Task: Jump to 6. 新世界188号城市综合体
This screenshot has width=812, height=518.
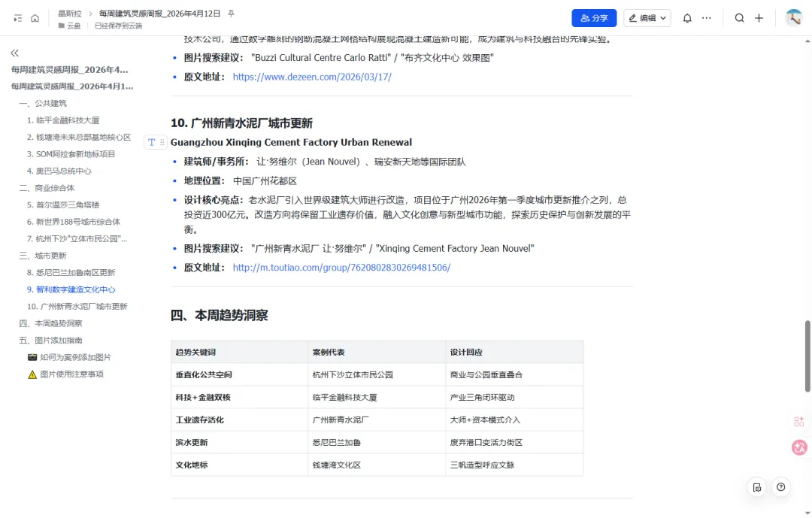Action: pyautogui.click(x=74, y=222)
